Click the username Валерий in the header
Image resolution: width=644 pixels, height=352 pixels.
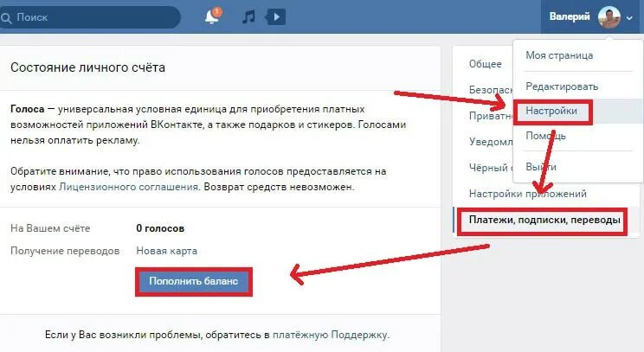click(x=570, y=16)
